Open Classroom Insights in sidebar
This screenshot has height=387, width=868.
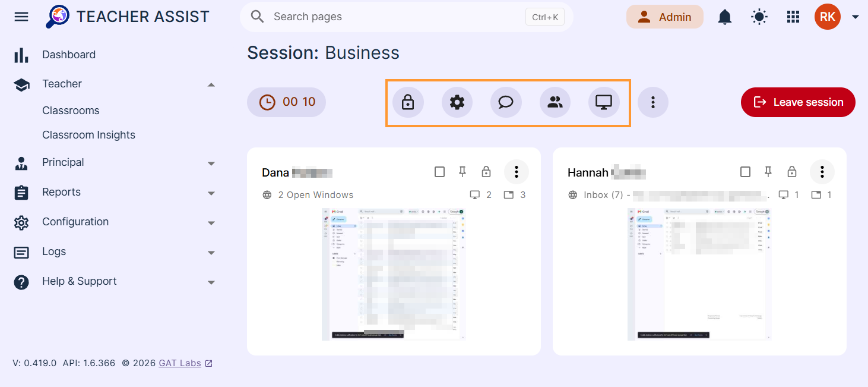88,135
